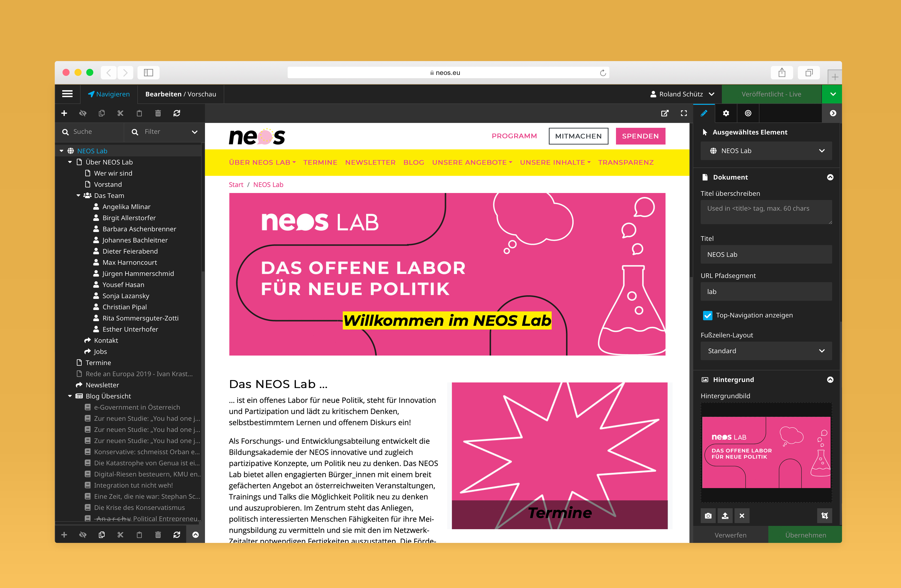Cut page using top scissors icon
The width and height of the screenshot is (901, 588).
pos(120,113)
